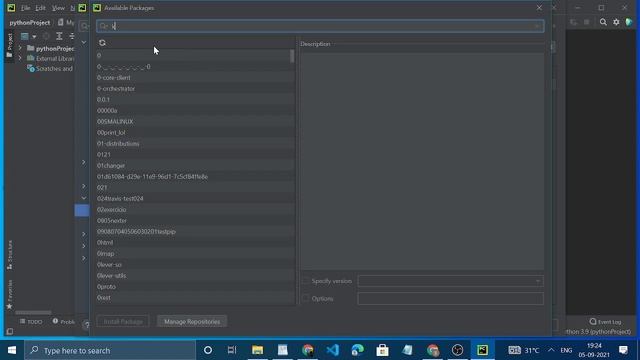Open the Structure tool window tab
The height and width of the screenshot is (360, 640).
(9, 255)
